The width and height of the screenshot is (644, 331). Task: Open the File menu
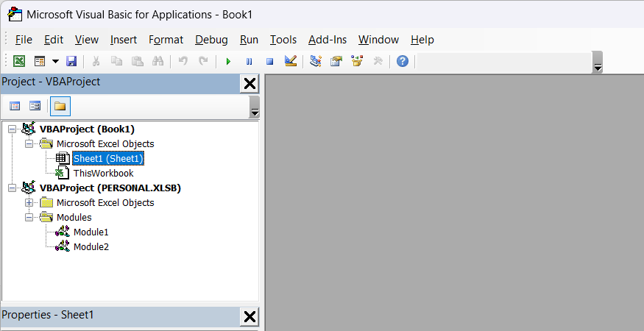24,40
